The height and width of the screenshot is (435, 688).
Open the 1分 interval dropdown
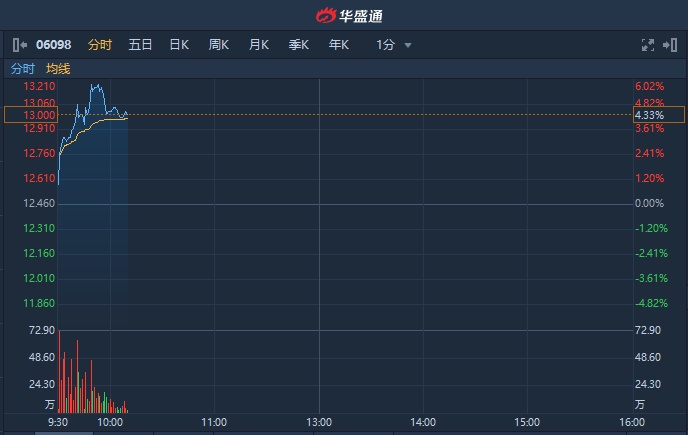click(394, 45)
